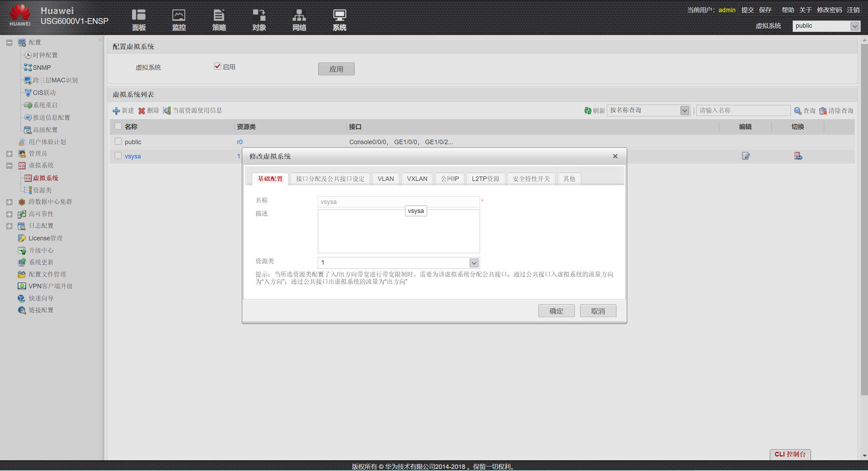Expand the 管理员 tree node
The height and width of the screenshot is (471, 868).
[9, 154]
